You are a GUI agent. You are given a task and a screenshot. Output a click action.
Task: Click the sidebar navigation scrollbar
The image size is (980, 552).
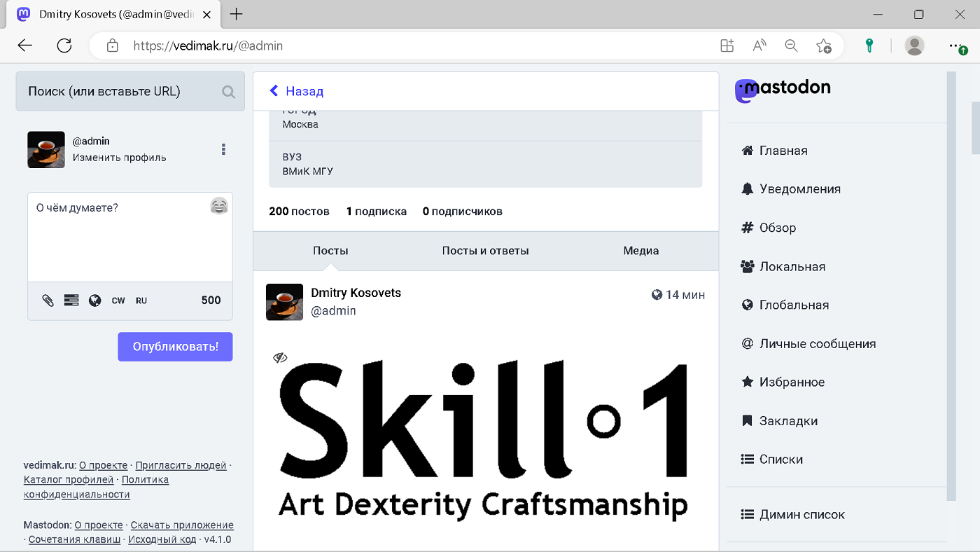951,286
